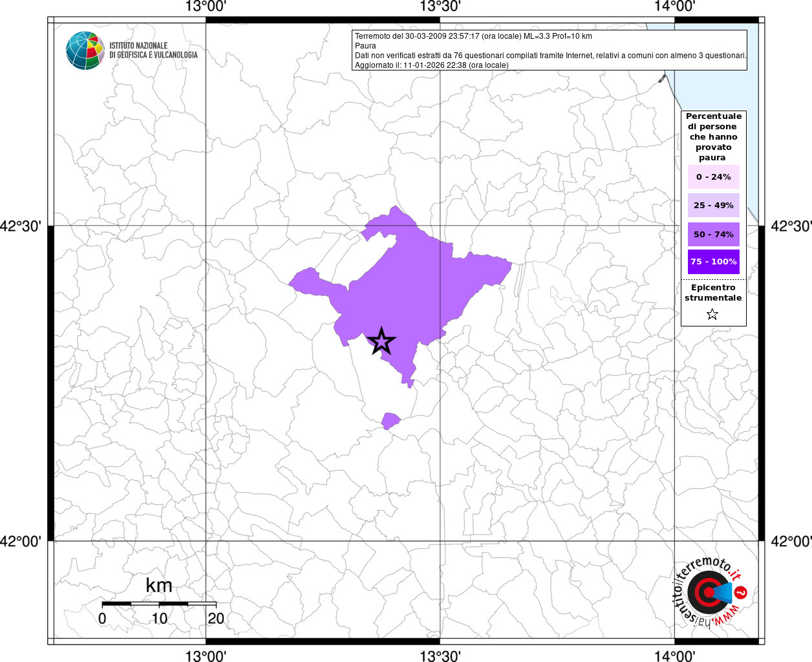Click the bottom axis label 13°30'

click(x=440, y=656)
